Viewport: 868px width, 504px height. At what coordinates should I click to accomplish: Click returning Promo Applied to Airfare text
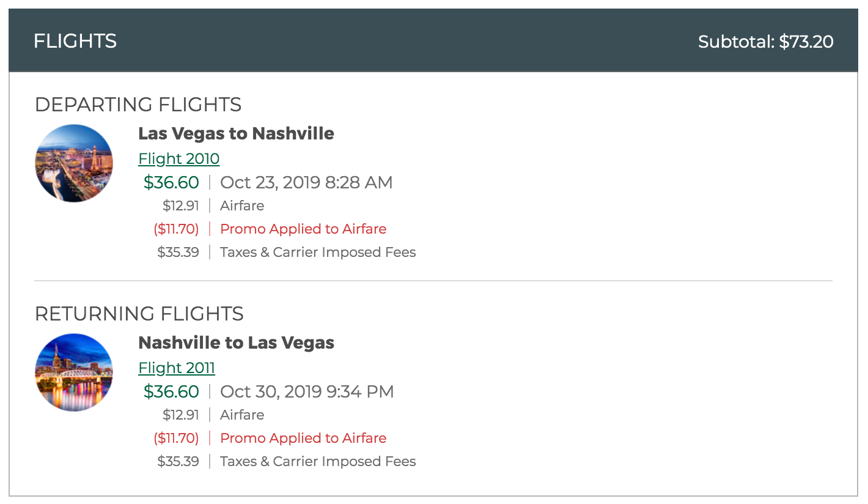pos(303,438)
